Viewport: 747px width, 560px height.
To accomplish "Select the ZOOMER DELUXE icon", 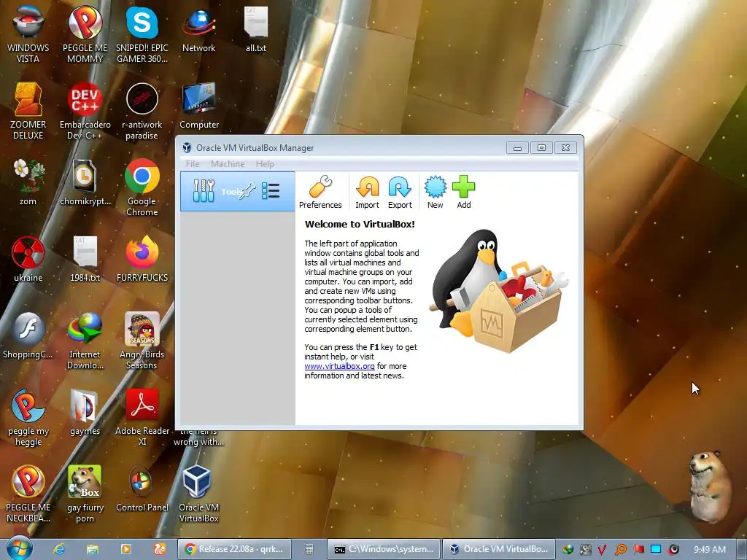I will click(x=28, y=111).
